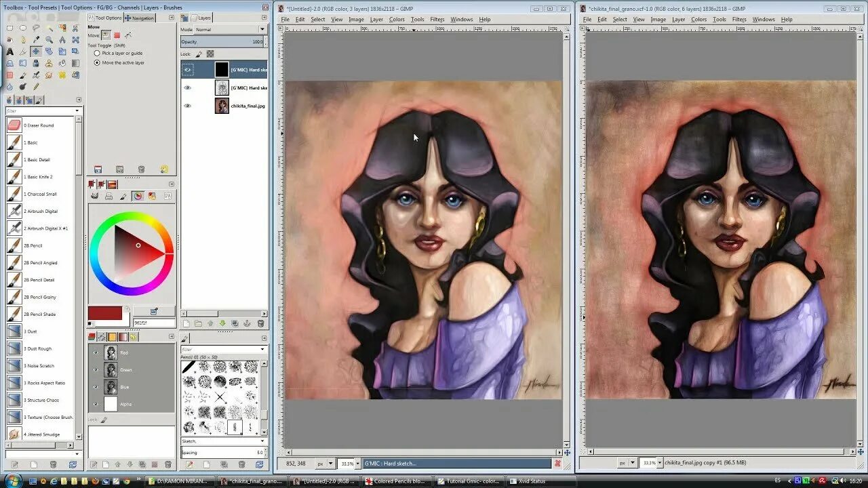Duplicate the active layer
This screenshot has width=868, height=488.
[235, 323]
